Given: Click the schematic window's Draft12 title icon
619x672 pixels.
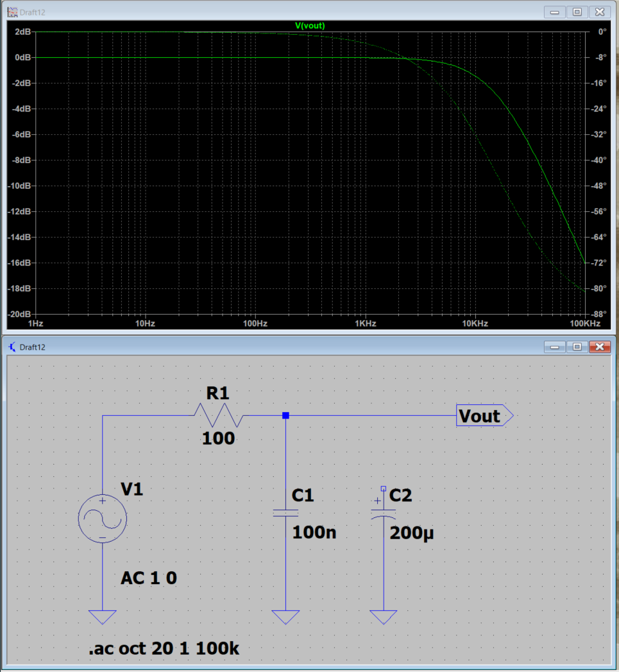Looking at the screenshot, I should pyautogui.click(x=12, y=347).
